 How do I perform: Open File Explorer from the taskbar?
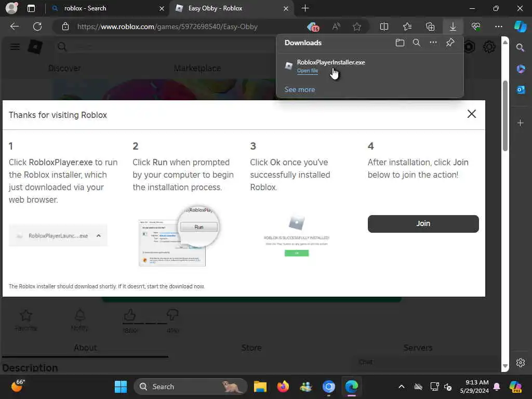(260, 387)
